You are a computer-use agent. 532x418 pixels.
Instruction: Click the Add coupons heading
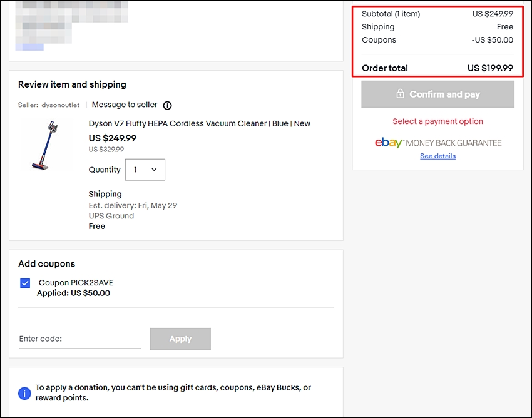pos(46,264)
